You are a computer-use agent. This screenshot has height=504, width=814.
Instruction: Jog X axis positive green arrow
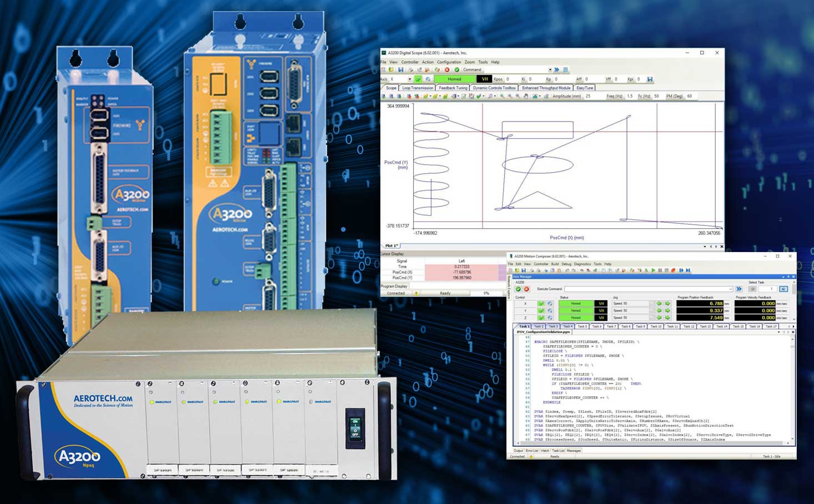pyautogui.click(x=667, y=304)
